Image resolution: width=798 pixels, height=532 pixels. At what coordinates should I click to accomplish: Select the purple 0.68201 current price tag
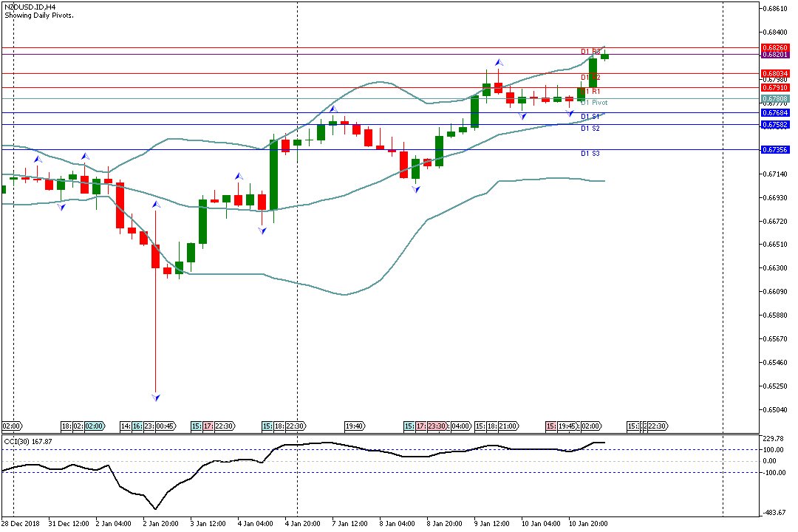coord(774,55)
